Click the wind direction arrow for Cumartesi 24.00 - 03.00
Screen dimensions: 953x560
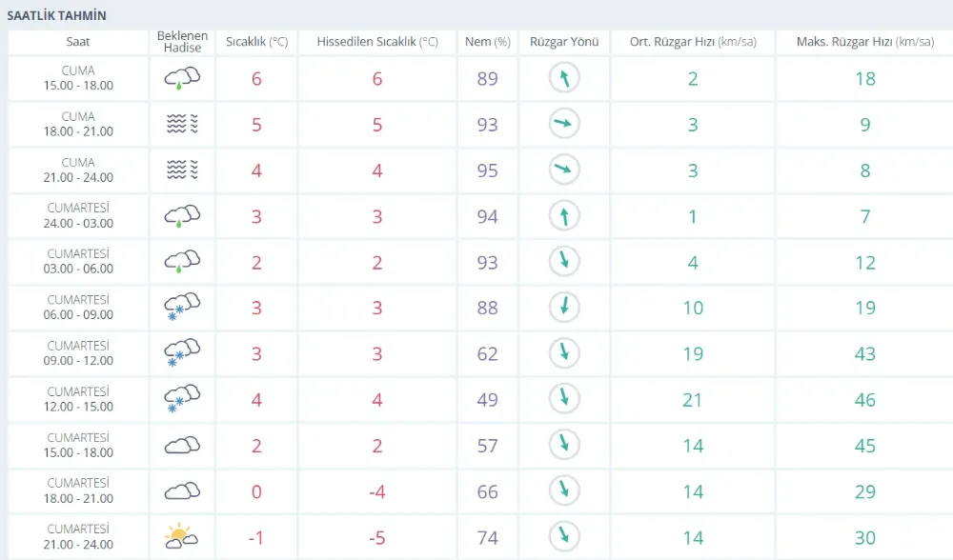coord(564,216)
